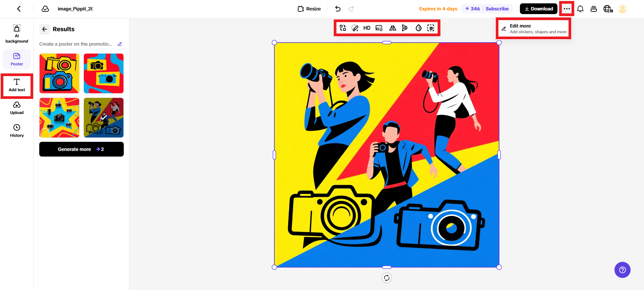644x290 pixels.
Task: Edit the poster prompt with pencil icon
Action: coord(120,44)
